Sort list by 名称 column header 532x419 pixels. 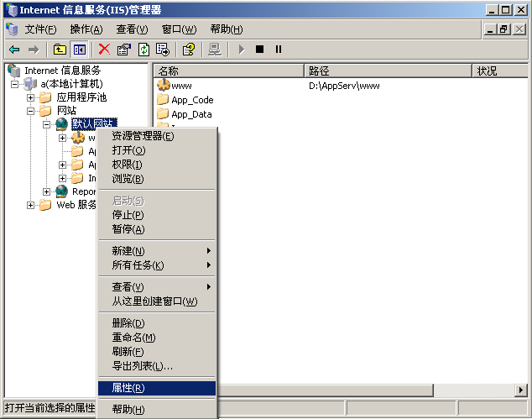click(x=229, y=71)
